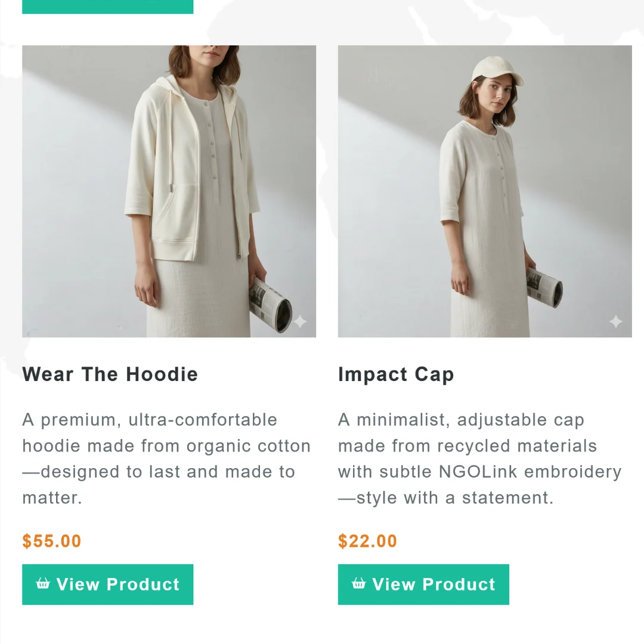The height and width of the screenshot is (644, 644).
Task: Click sparkle icon on the cap photo
Action: point(615,322)
